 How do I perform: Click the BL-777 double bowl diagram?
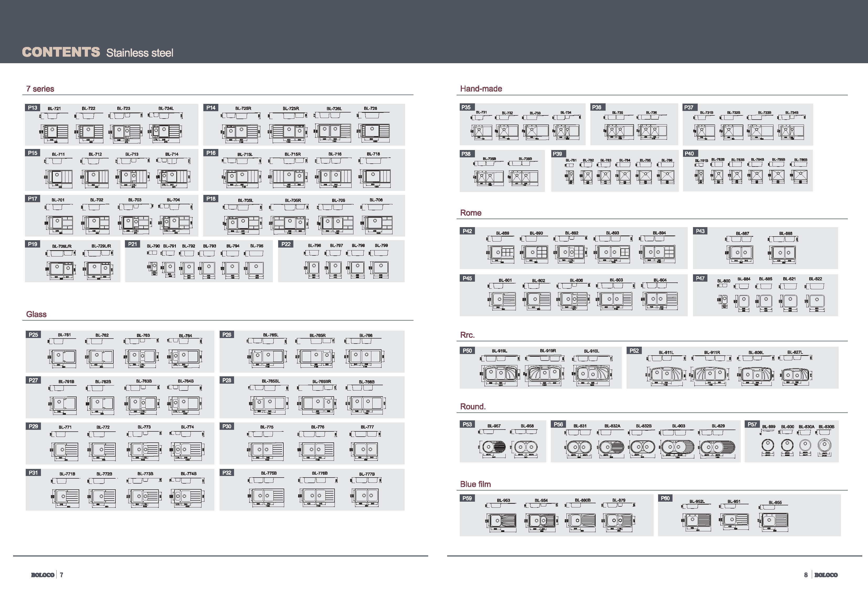[x=366, y=446]
